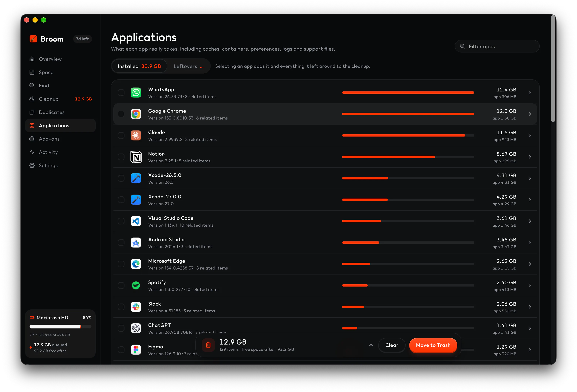Click the Android Studio 3.48 GB size
Image resolution: width=577 pixels, height=392 pixels.
506,240
